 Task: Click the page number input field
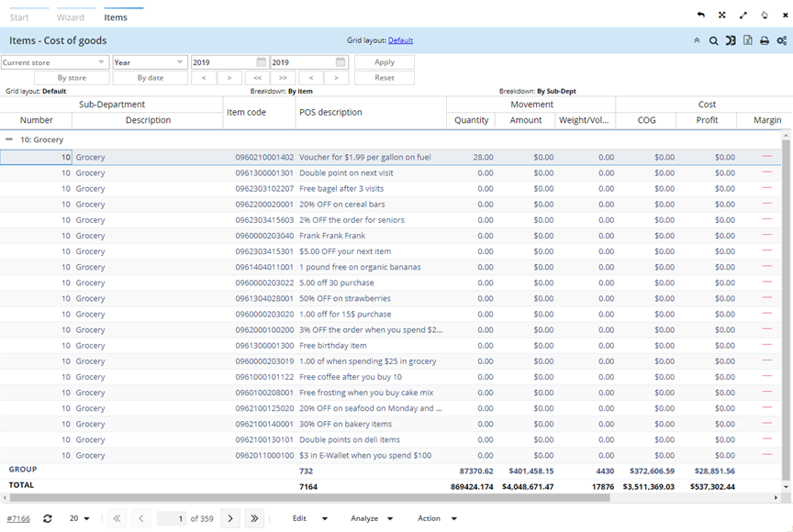tap(171, 519)
